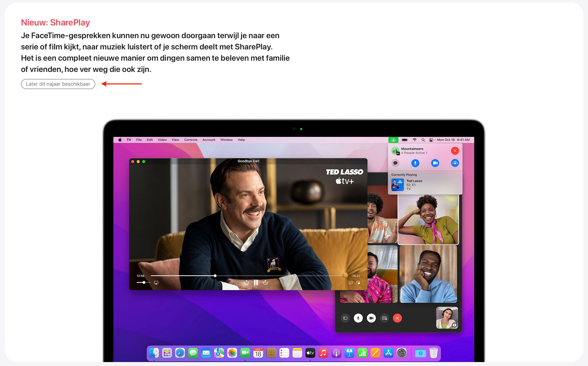
Task: Open the Video menu
Action: point(162,140)
